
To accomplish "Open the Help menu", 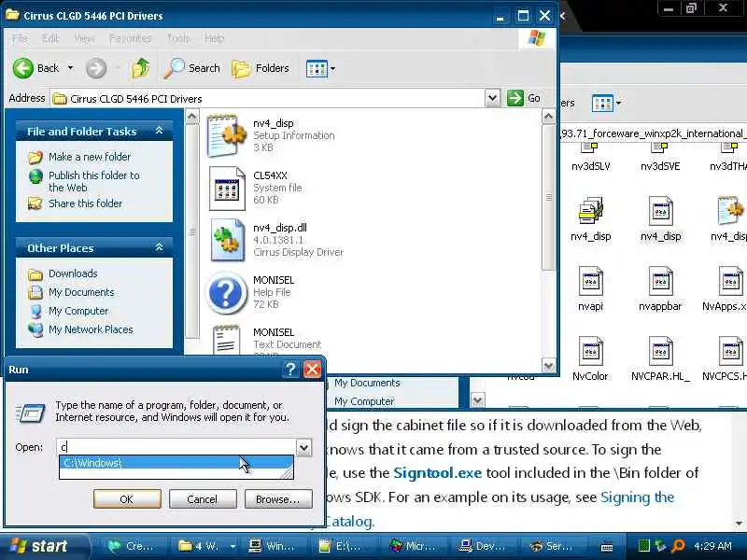I will [214, 38].
